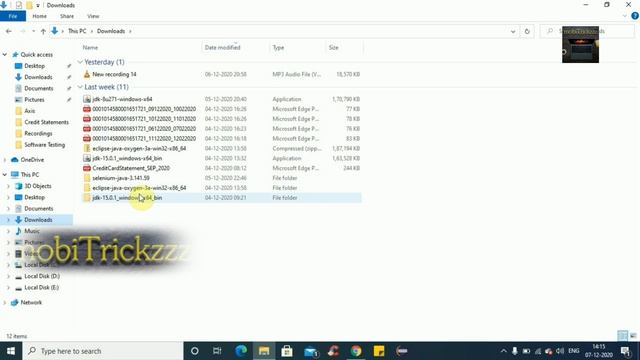This screenshot has height=360, width=640.
Task: Open Microsoft Store from taskbar
Action: [x=287, y=351]
